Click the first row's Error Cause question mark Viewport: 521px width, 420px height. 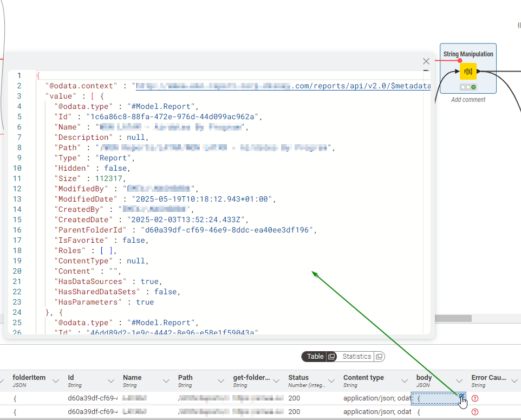point(475,398)
